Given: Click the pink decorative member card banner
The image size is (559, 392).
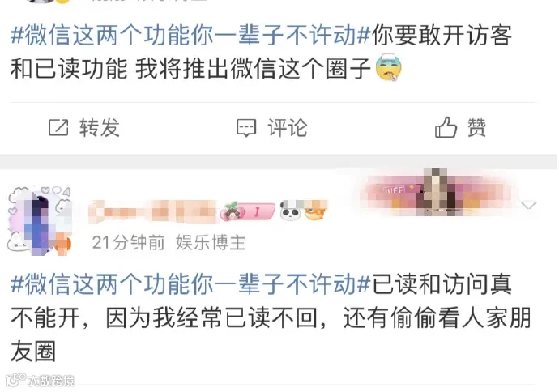Looking at the screenshot, I should pyautogui.click(x=437, y=193).
